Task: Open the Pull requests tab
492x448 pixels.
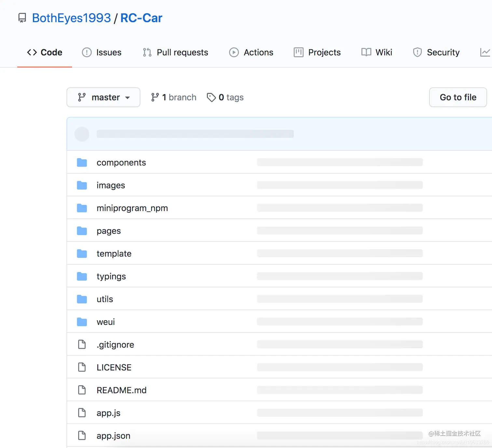Action: tap(175, 52)
